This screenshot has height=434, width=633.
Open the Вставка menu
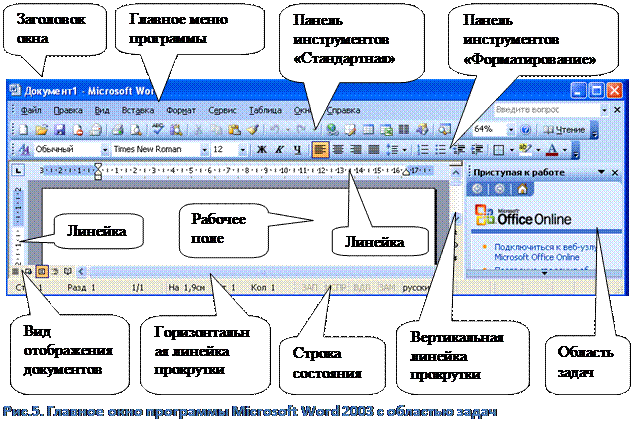point(138,110)
